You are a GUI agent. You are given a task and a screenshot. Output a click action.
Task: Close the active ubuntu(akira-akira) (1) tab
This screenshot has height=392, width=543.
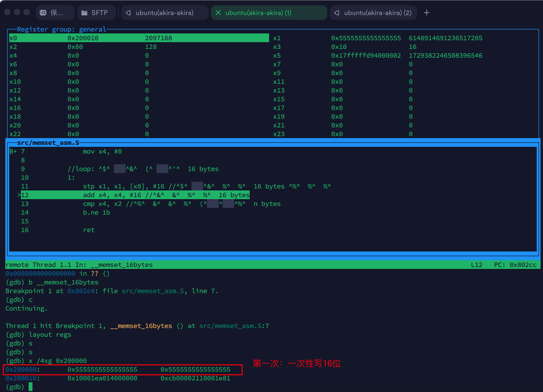tap(218, 13)
